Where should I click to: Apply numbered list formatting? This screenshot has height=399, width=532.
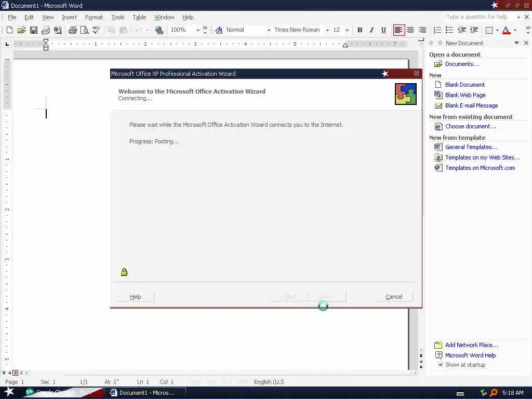[x=437, y=30]
